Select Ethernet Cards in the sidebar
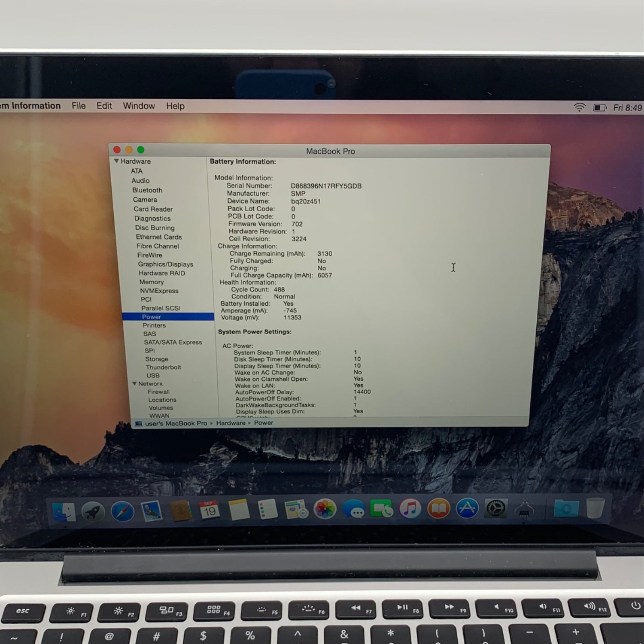The image size is (644, 644). (x=159, y=237)
